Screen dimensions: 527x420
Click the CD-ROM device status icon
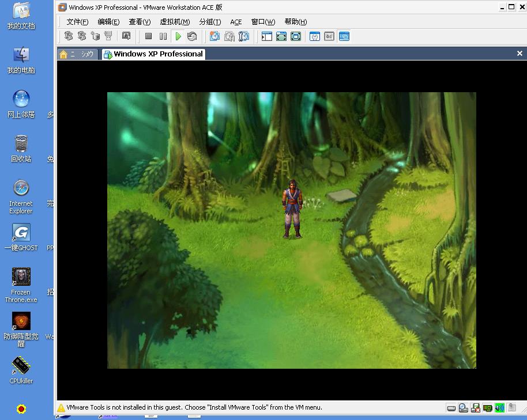464,408
